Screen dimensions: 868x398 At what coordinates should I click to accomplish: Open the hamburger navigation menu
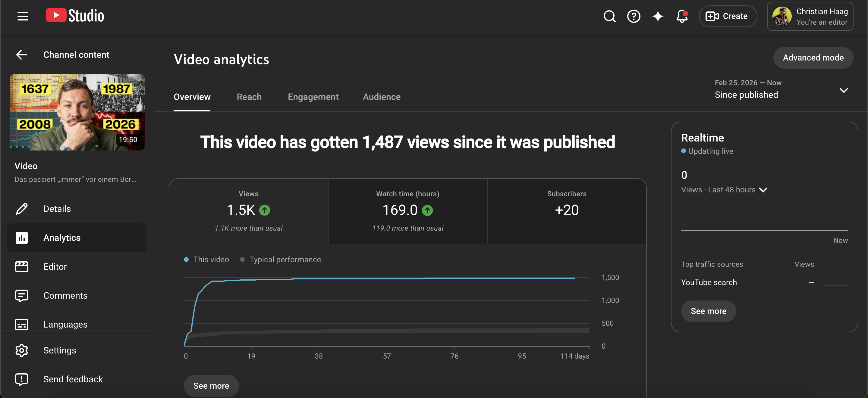click(x=23, y=16)
